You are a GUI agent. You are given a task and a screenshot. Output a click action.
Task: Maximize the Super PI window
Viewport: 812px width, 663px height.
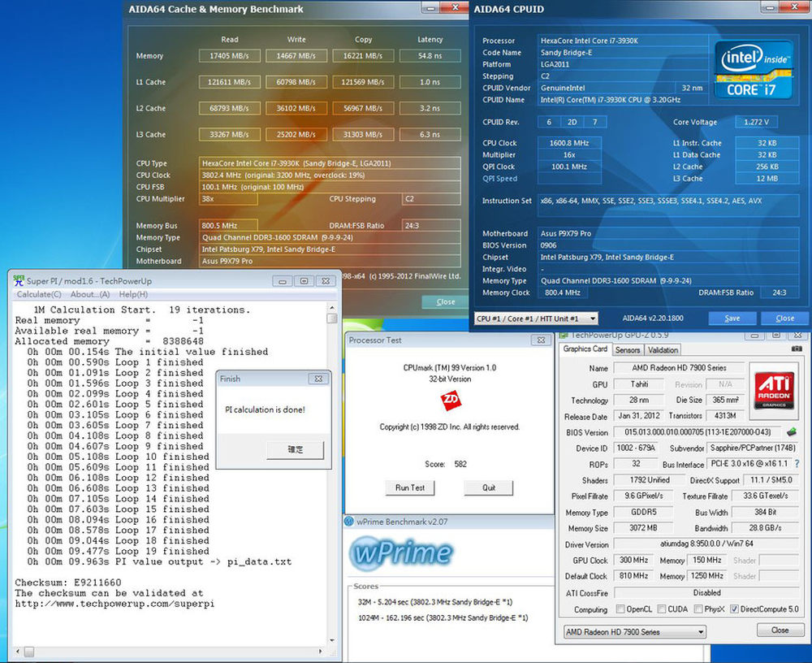[x=304, y=281]
